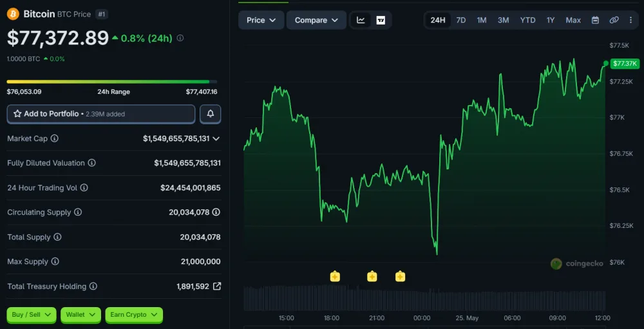Click Add to Portfolio button
The image size is (644, 329).
click(101, 114)
